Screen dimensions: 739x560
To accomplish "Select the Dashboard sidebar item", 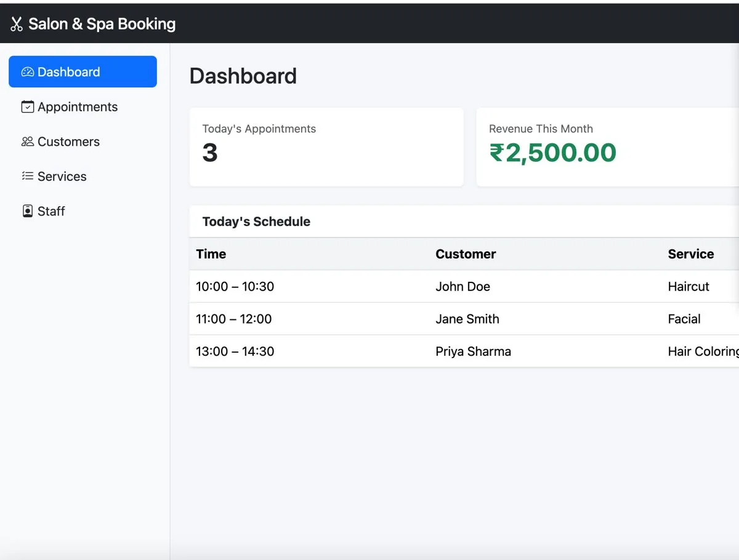I will (83, 72).
